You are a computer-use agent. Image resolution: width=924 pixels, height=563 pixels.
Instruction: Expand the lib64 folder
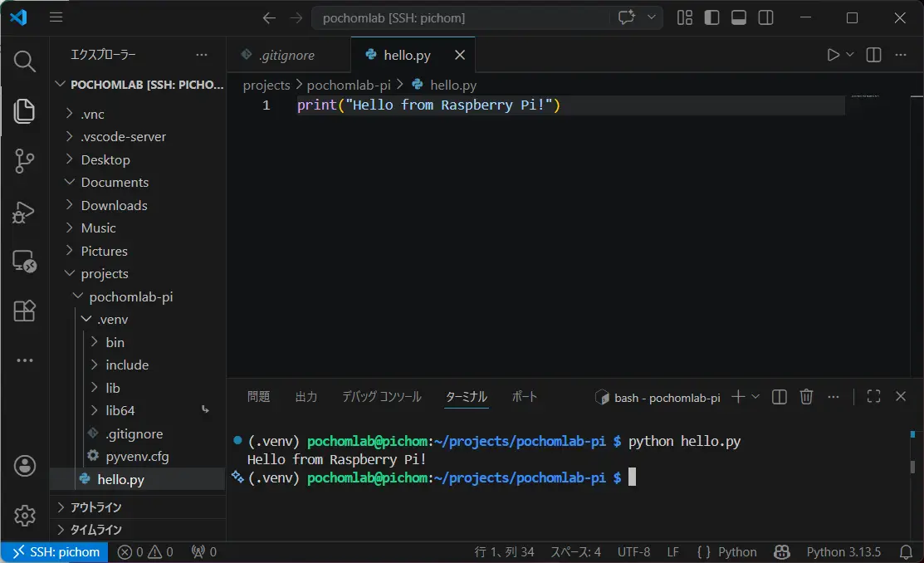pyautogui.click(x=137, y=410)
